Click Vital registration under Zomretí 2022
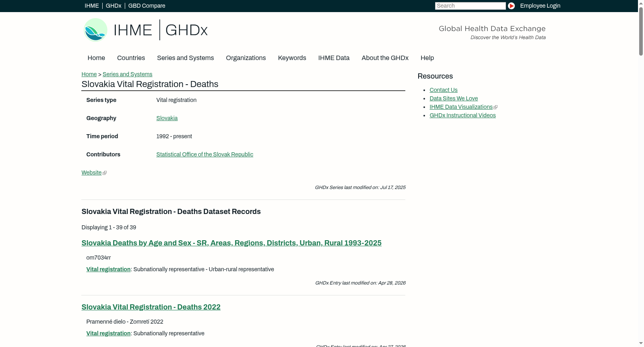 pyautogui.click(x=108, y=333)
